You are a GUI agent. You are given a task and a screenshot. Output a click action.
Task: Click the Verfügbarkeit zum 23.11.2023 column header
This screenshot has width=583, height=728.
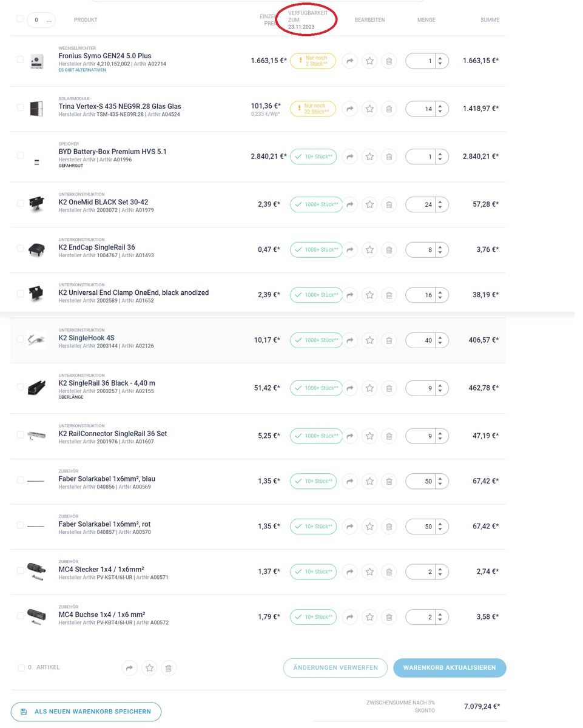308,19
